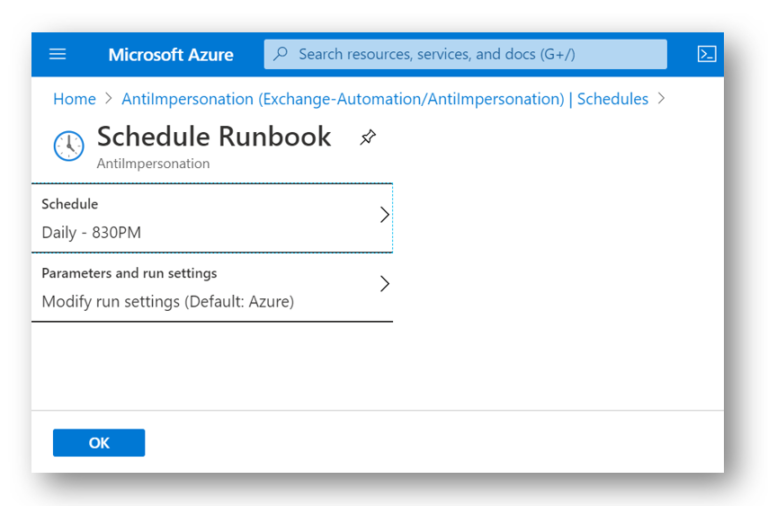Expand Parameters and run settings chevron
The width and height of the screenshot is (768, 506).
click(x=384, y=284)
